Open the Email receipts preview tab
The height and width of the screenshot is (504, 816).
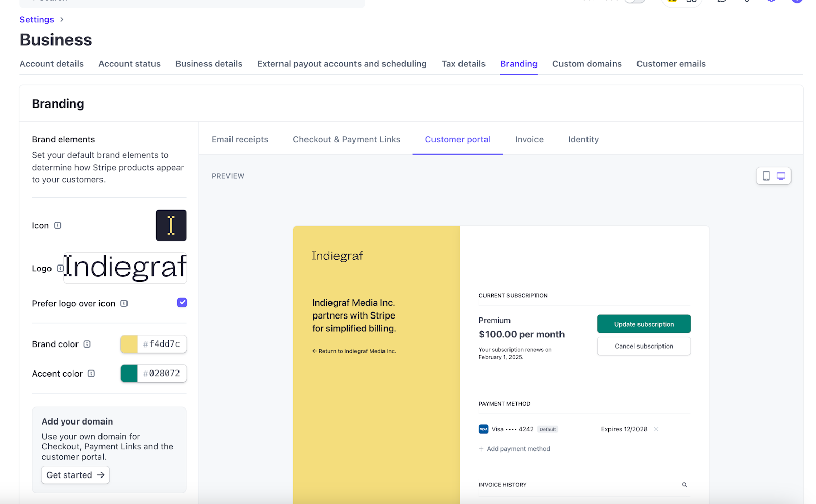tap(240, 140)
